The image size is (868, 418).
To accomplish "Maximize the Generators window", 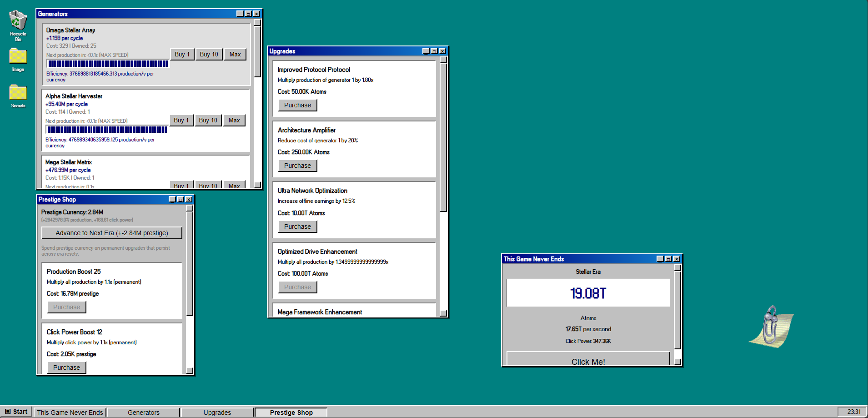I will pos(248,14).
